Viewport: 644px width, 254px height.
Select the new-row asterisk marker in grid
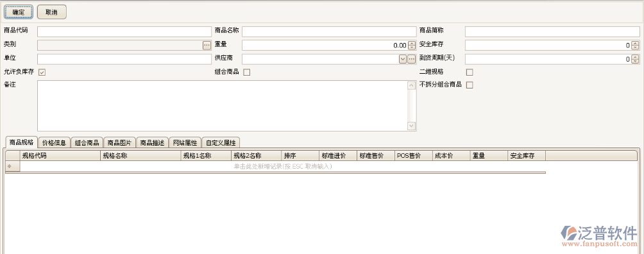point(10,167)
